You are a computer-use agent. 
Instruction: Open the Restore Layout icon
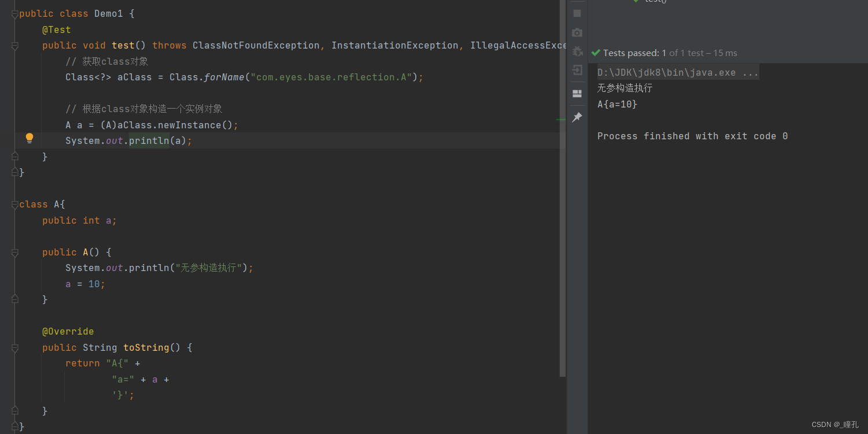577,94
